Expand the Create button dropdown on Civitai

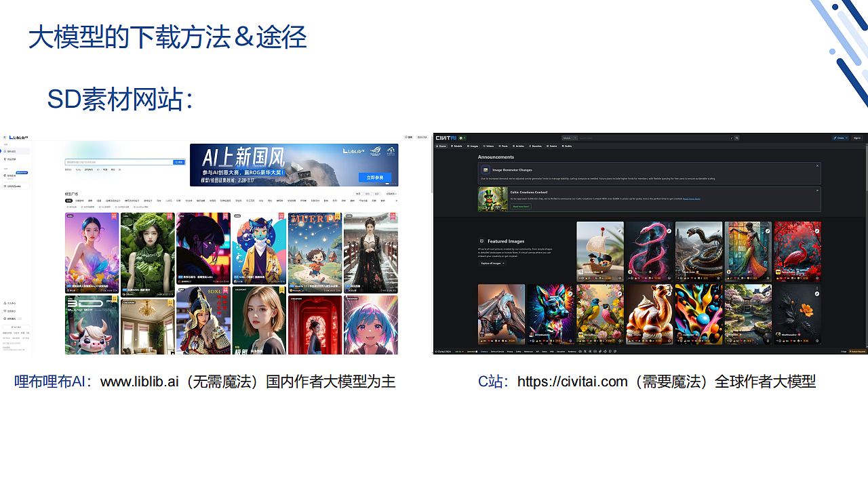846,138
